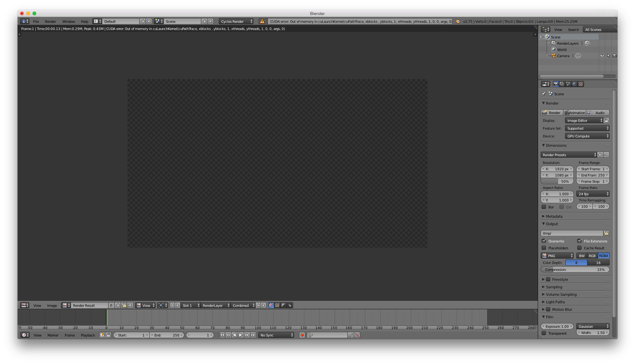Viewport: 635px width, 364px height.
Task: Uncheck the Overwrite option under Output
Action: pos(544,241)
